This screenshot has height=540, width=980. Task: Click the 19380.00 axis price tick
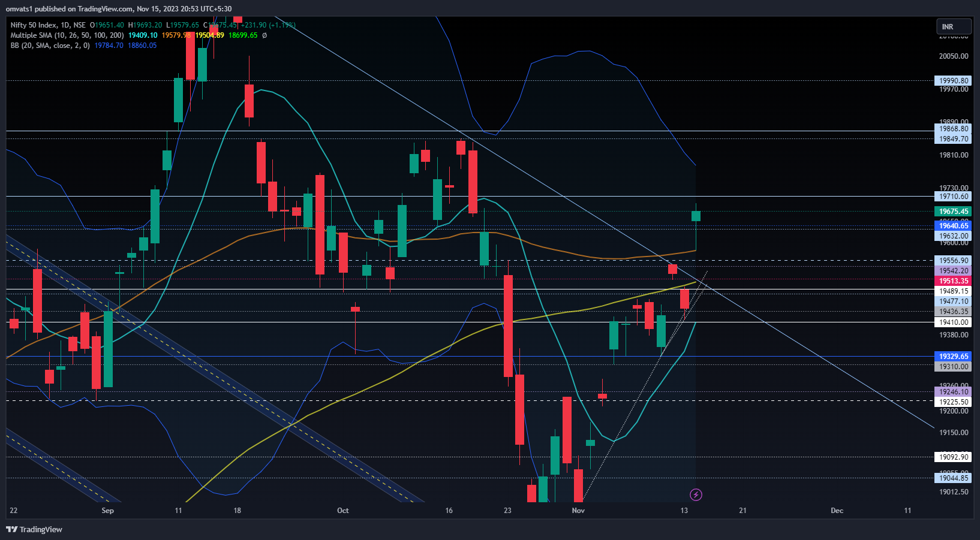954,335
